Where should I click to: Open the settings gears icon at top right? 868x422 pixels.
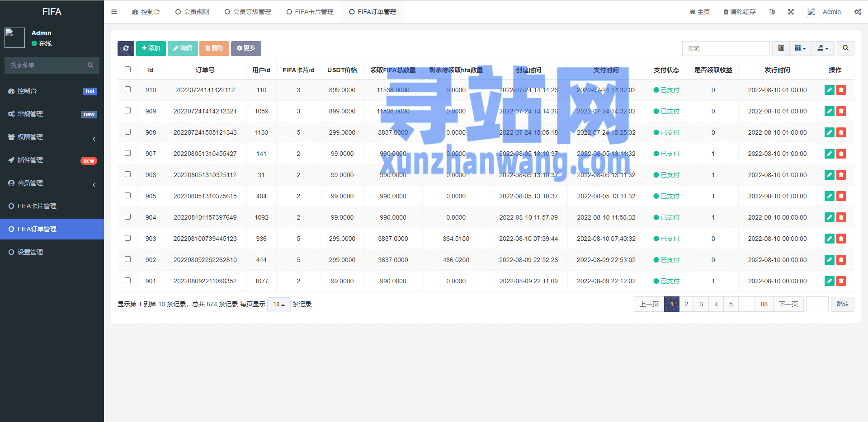coord(858,12)
